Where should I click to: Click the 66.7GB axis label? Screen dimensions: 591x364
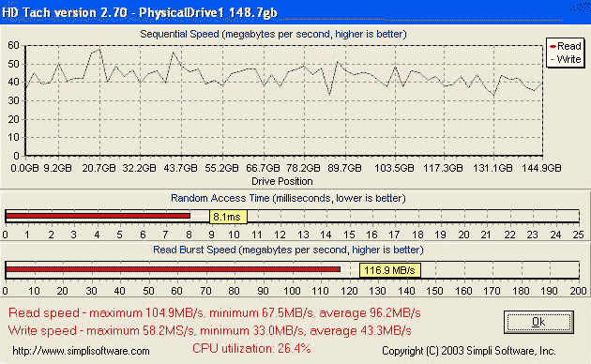(263, 168)
